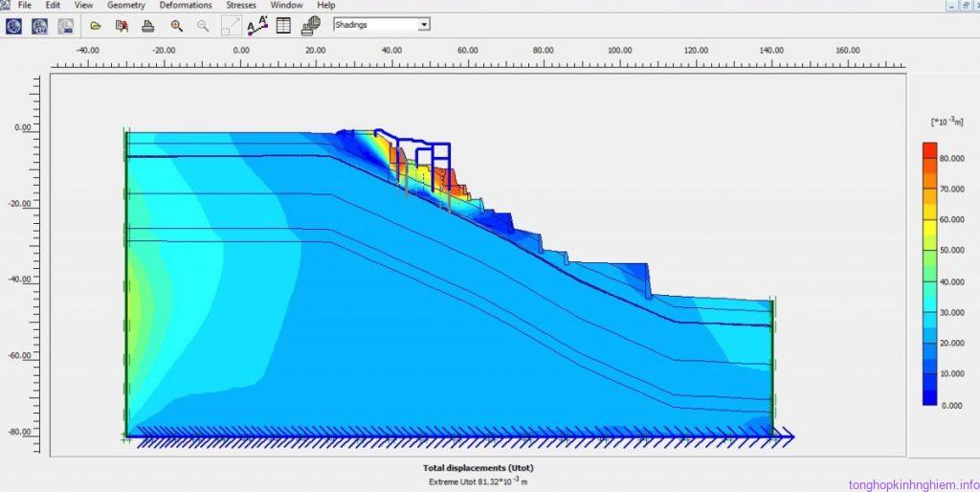Image resolution: width=980 pixels, height=492 pixels.
Task: Open the Deformations menu
Action: coord(186,6)
